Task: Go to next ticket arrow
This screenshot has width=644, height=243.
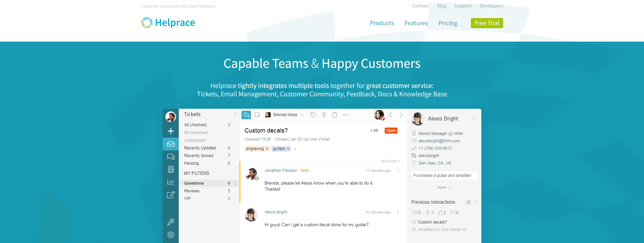Action: pos(401,115)
